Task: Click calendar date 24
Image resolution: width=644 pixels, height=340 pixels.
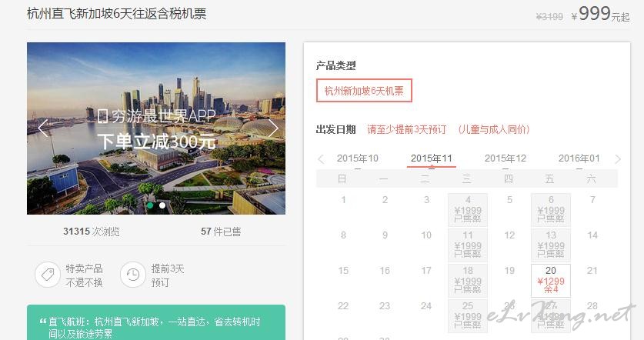Action: pyautogui.click(x=426, y=306)
